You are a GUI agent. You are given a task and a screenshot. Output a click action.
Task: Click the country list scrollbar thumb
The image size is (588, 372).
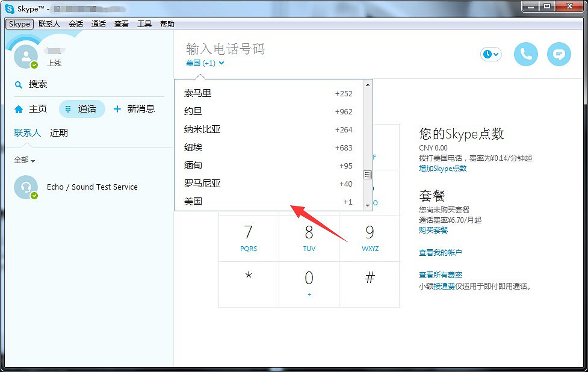point(367,175)
